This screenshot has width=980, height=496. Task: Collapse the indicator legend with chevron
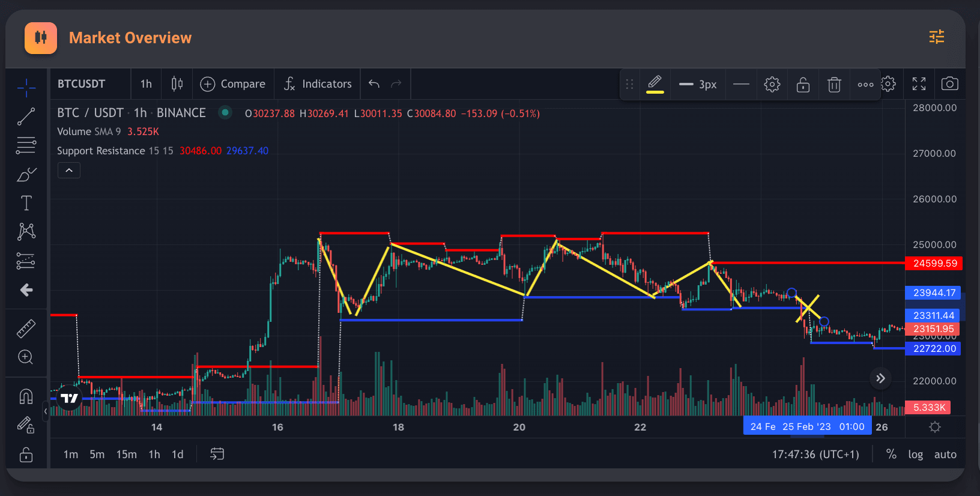tap(69, 171)
